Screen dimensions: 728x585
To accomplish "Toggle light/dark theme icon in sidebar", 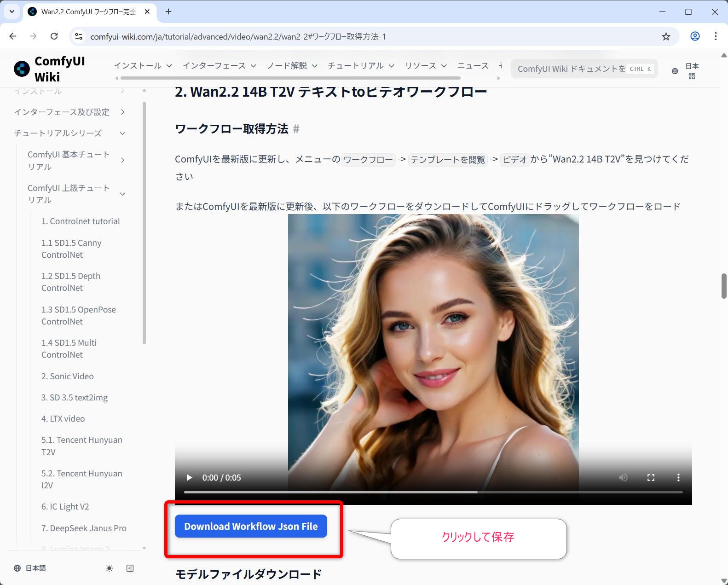I will pos(109,568).
